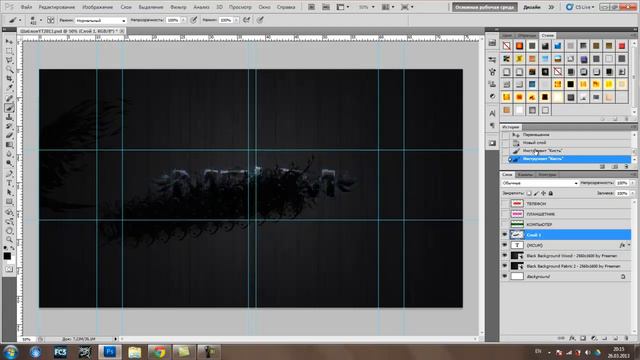
Task: Select the Eraser tool
Action: 9,136
